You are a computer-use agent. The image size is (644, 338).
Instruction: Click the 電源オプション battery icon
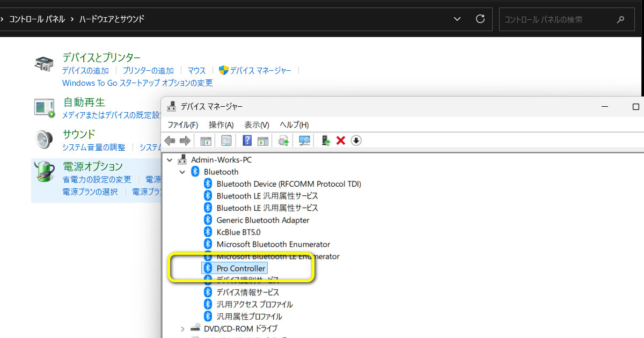tap(44, 172)
